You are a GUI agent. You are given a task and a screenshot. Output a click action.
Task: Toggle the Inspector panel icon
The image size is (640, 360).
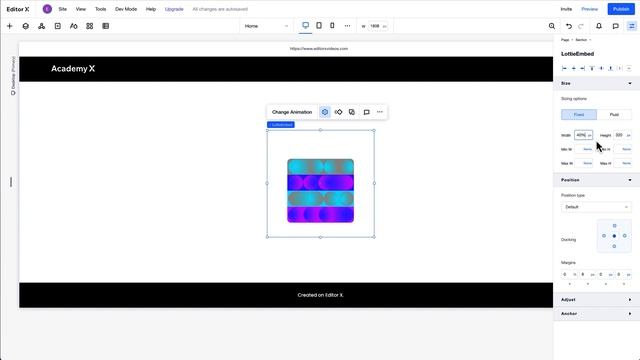click(x=631, y=26)
